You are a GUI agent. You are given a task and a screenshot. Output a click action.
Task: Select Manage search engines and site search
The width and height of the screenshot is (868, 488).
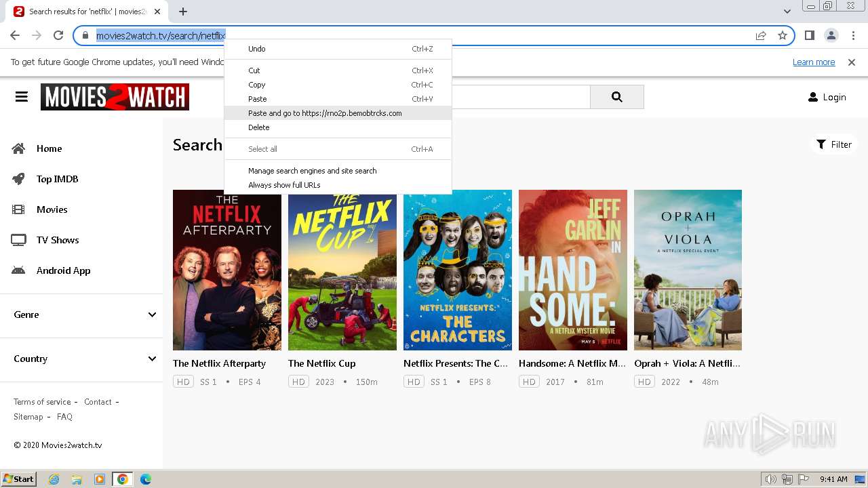(x=338, y=171)
